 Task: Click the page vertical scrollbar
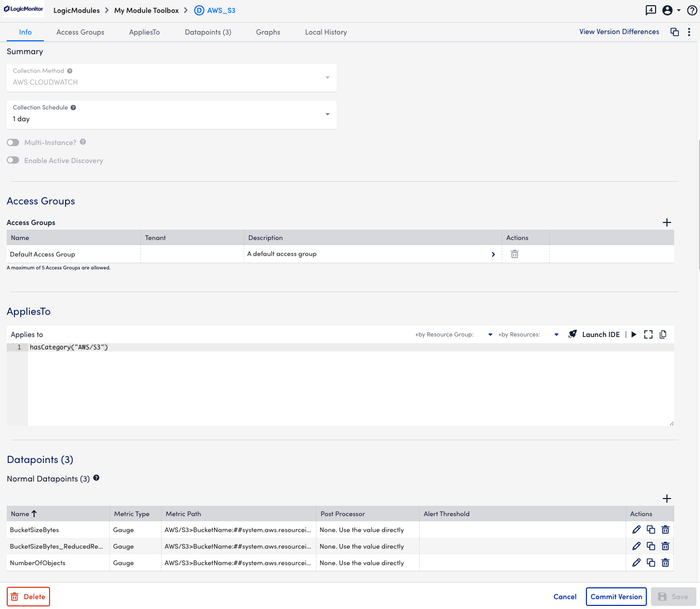(699, 204)
